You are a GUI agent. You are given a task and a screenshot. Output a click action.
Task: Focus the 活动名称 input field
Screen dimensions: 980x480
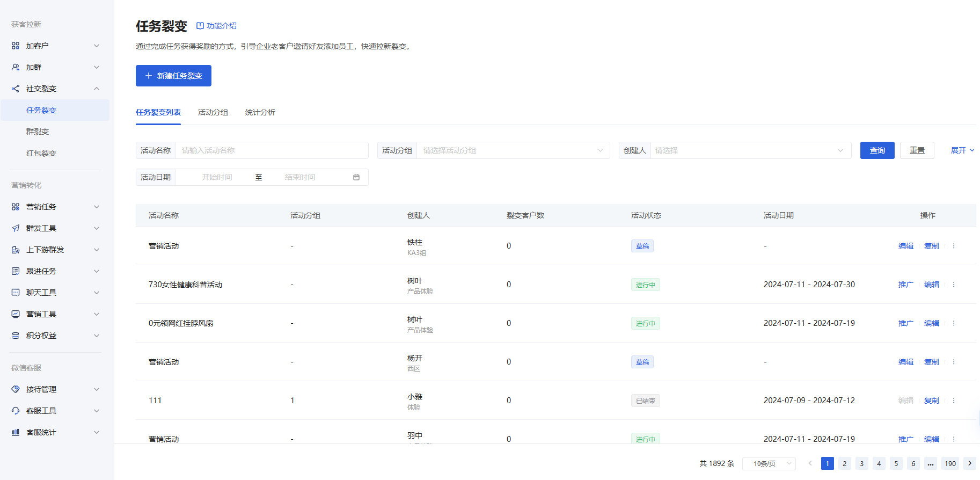[272, 150]
